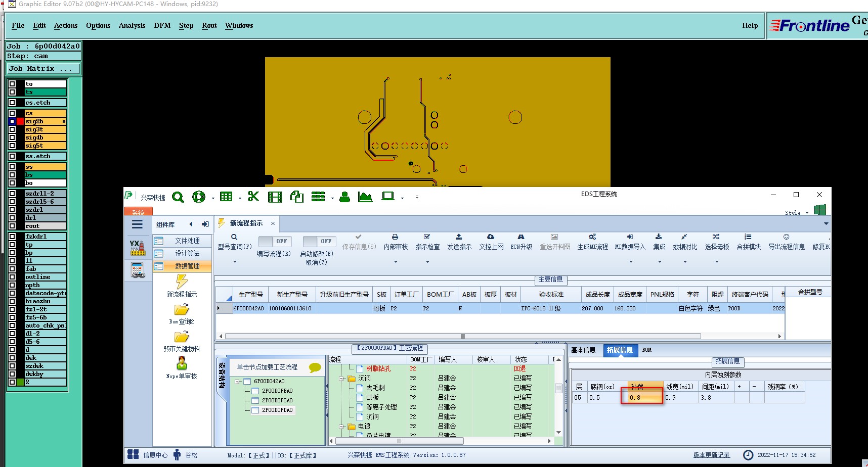Open dropdown arrow under 集成
The height and width of the screenshot is (467, 868).
[x=660, y=262]
